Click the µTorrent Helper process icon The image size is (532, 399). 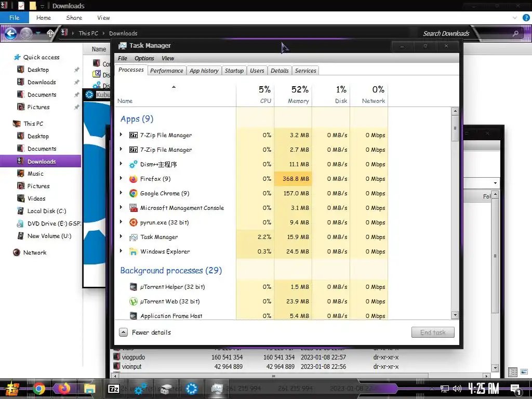134,287
